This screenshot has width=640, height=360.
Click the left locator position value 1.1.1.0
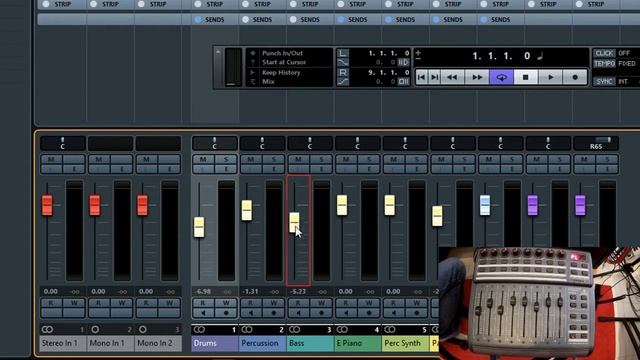(389, 53)
